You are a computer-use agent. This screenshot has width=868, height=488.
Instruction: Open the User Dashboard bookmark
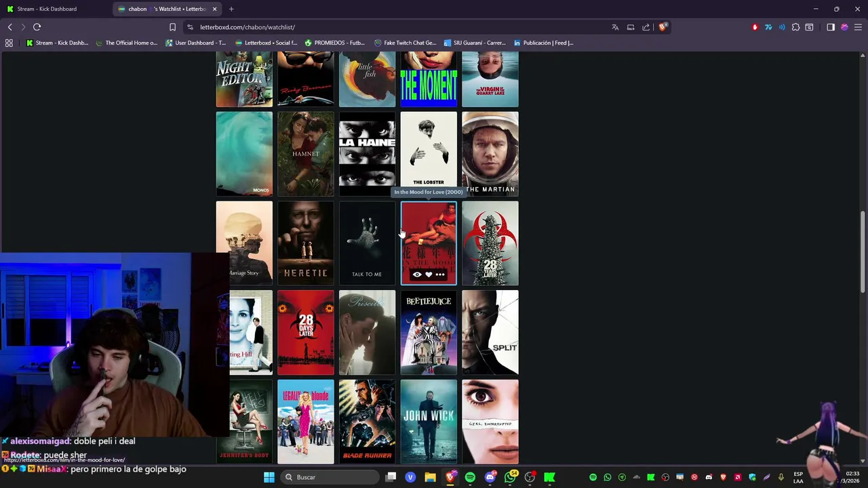195,43
